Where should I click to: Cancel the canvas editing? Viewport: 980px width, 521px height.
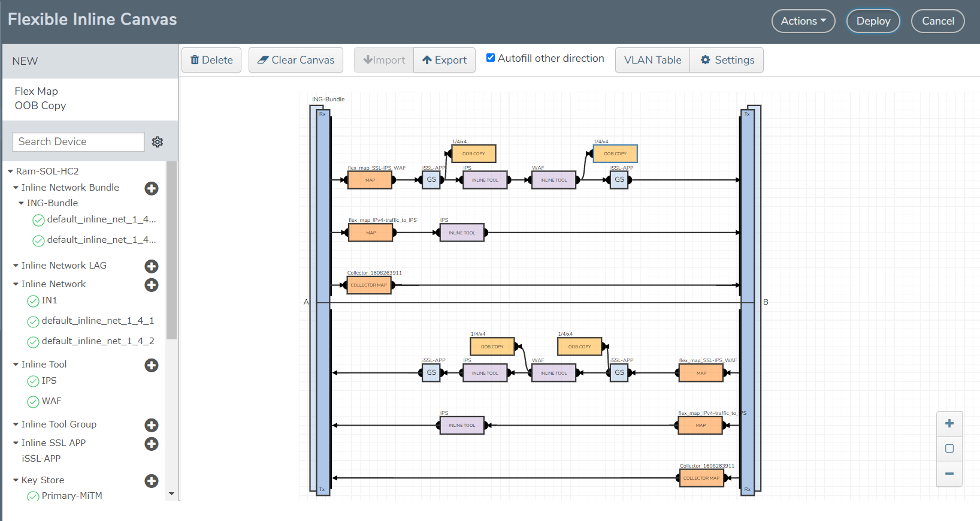click(x=937, y=21)
